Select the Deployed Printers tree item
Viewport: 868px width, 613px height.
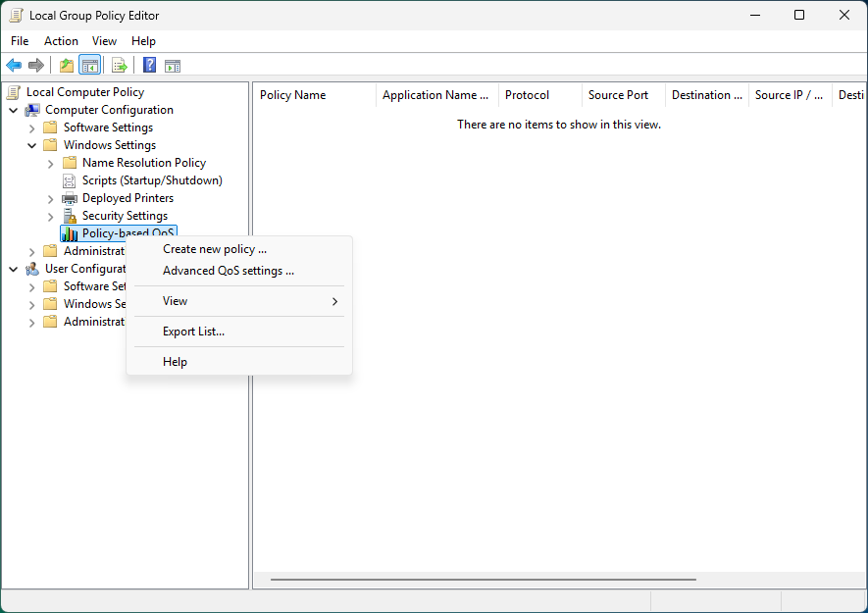128,198
